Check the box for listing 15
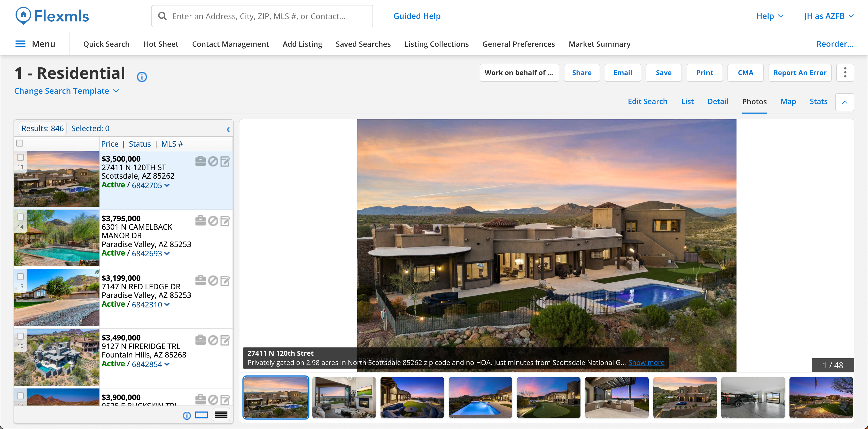The image size is (868, 429). click(x=20, y=276)
